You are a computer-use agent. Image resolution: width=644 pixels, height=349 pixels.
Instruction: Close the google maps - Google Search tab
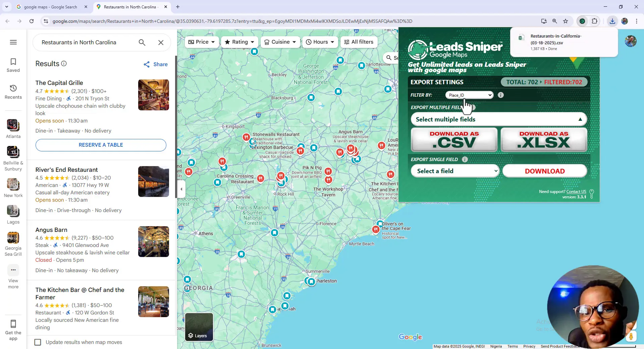coord(86,7)
